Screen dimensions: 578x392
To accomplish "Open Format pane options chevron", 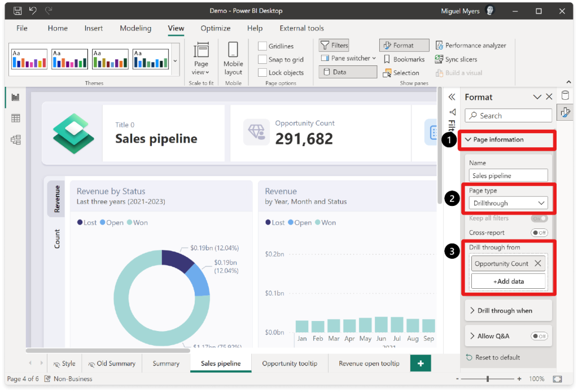I will tap(537, 97).
